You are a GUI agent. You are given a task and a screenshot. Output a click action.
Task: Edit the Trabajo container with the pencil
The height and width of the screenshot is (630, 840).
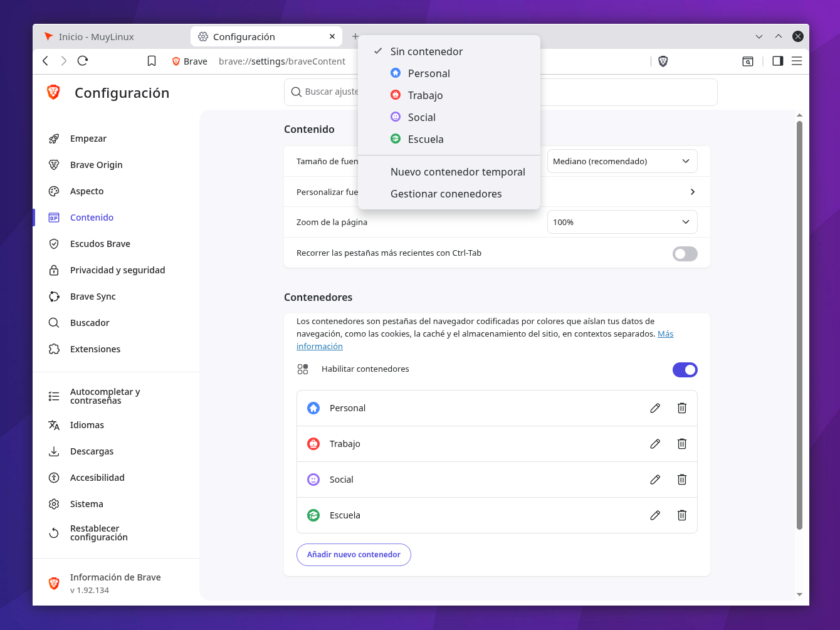[x=655, y=444]
